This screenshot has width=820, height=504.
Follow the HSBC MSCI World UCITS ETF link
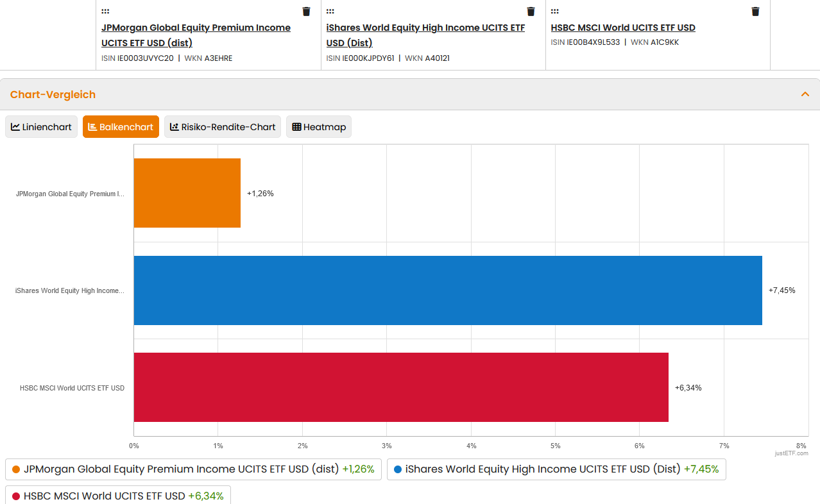pyautogui.click(x=623, y=28)
